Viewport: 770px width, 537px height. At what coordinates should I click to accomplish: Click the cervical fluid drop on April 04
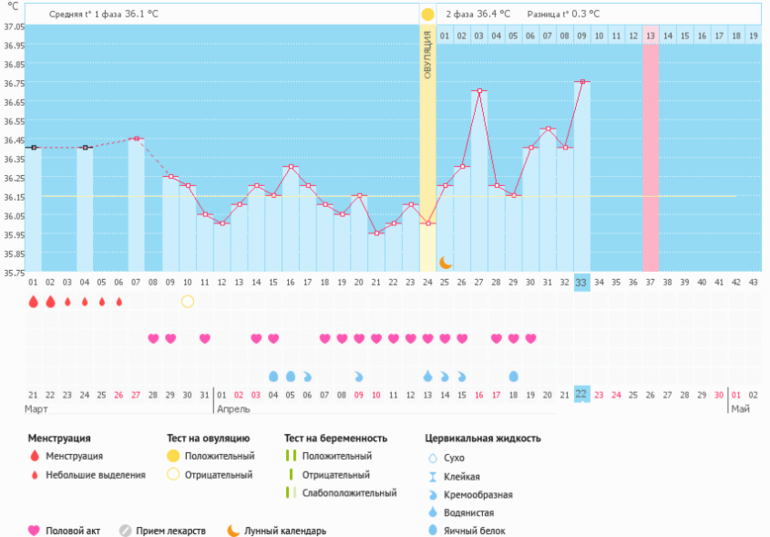(x=274, y=376)
